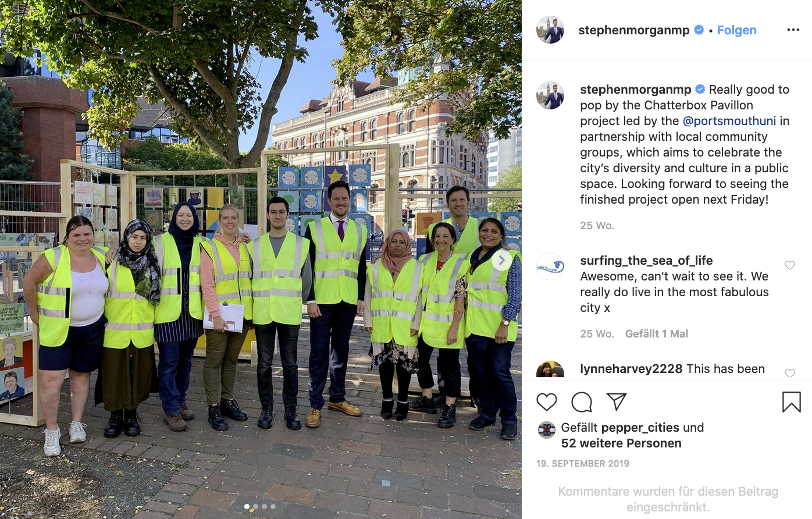
Task: Like the post with the heart icon
Action: pyautogui.click(x=547, y=402)
